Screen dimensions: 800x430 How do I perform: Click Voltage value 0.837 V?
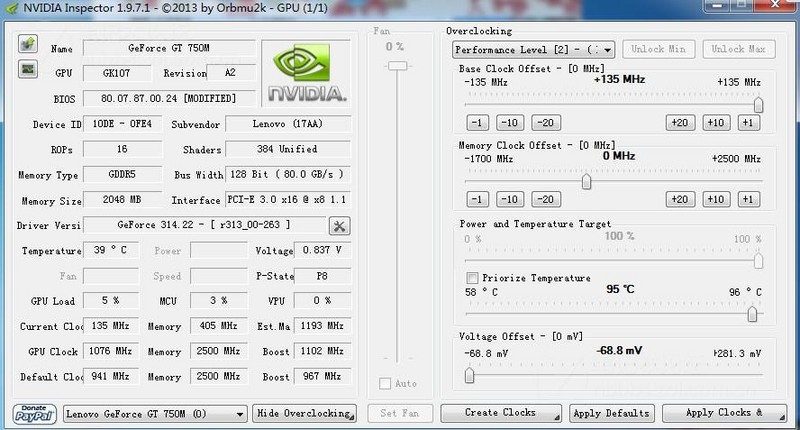[322, 250]
